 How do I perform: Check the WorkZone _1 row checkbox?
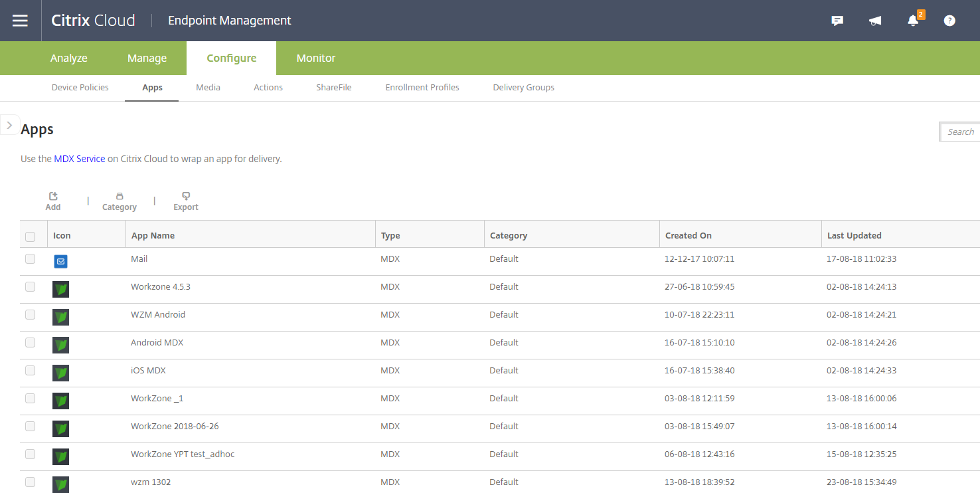click(30, 398)
